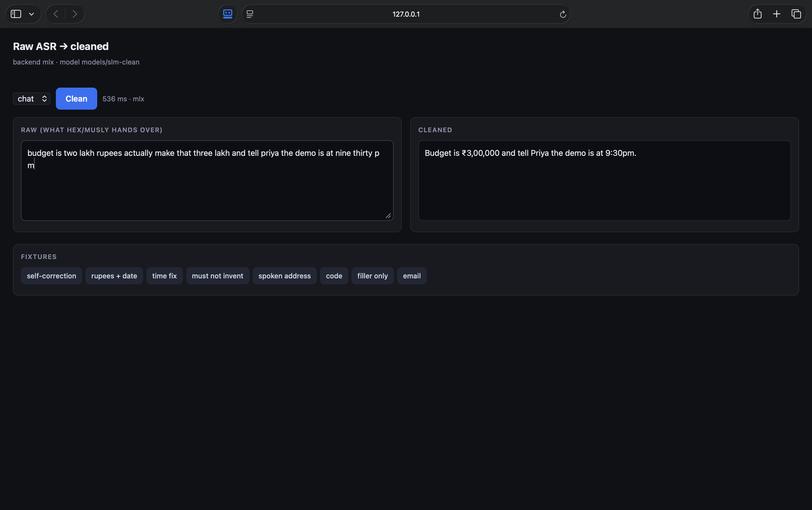Toggle the Safari sidebar icon
Screen dimensions: 812x510
(x=16, y=14)
